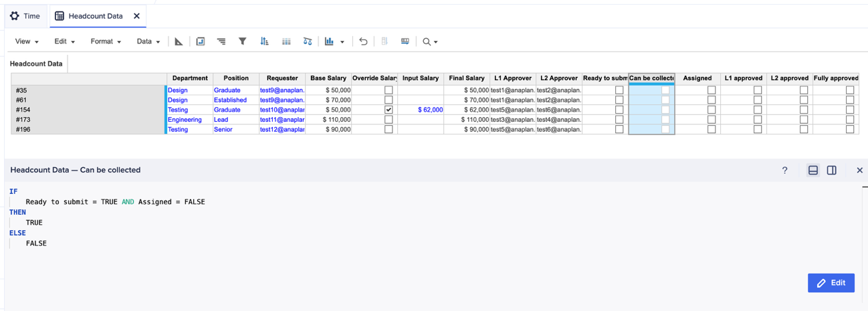The image size is (868, 311).
Task: Click the bar chart icon
Action: [x=329, y=41]
